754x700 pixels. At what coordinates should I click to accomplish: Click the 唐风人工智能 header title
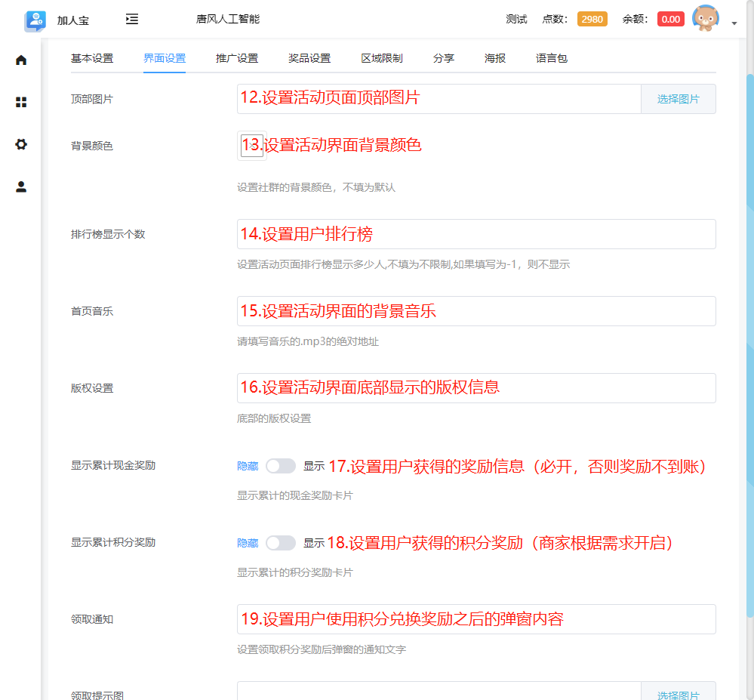[x=228, y=19]
